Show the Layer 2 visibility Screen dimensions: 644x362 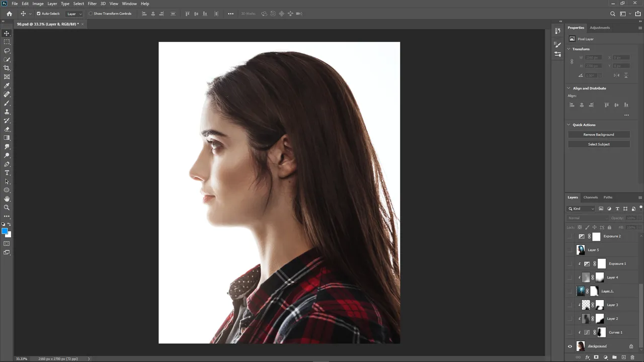click(570, 319)
